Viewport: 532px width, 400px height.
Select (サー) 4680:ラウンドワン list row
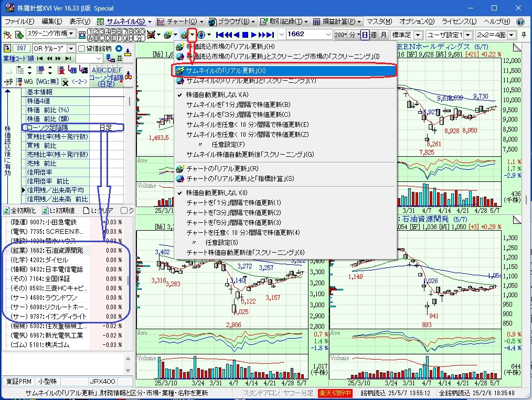[64, 298]
